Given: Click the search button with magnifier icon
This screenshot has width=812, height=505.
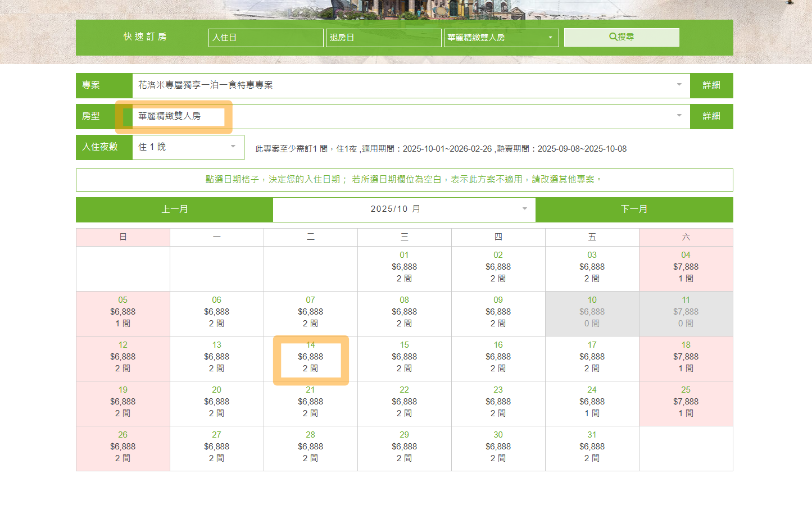Looking at the screenshot, I should pyautogui.click(x=621, y=37).
